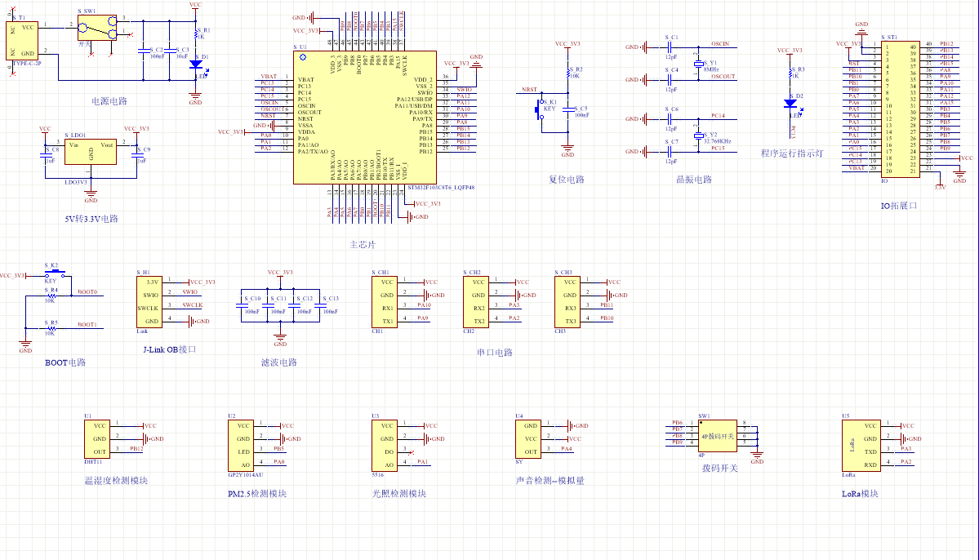The image size is (979, 560).
Task: Select the S_CH2 serial connector
Action: [476, 302]
